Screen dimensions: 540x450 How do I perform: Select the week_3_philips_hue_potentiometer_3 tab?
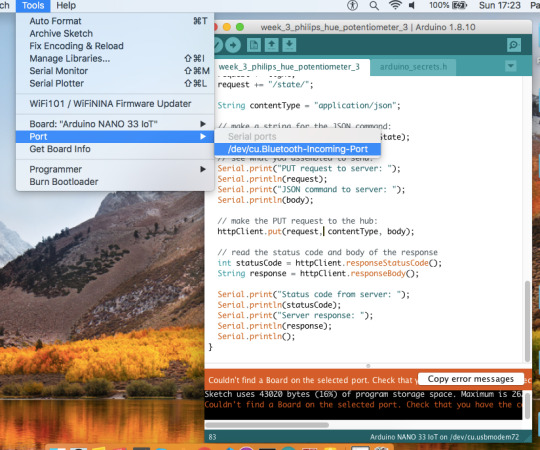[289, 67]
